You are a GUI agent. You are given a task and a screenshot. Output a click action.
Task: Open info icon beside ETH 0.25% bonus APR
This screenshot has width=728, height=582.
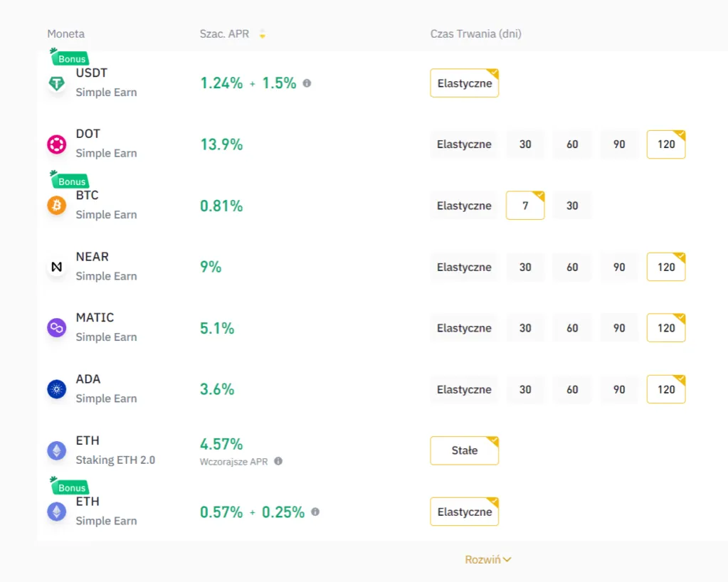point(315,512)
